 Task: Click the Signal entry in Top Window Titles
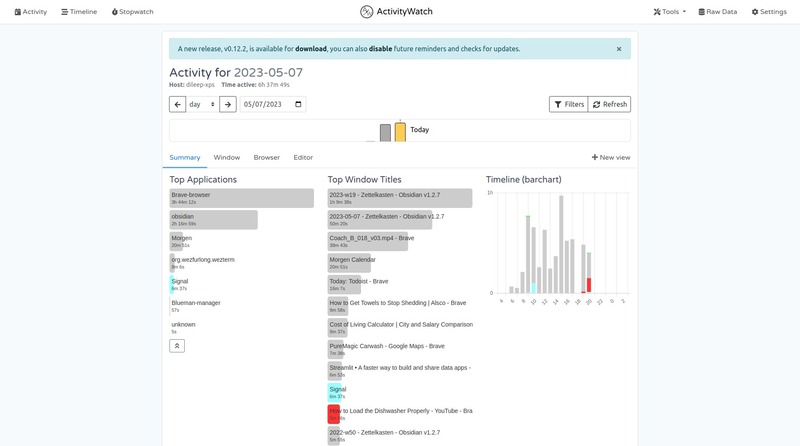[337, 392]
